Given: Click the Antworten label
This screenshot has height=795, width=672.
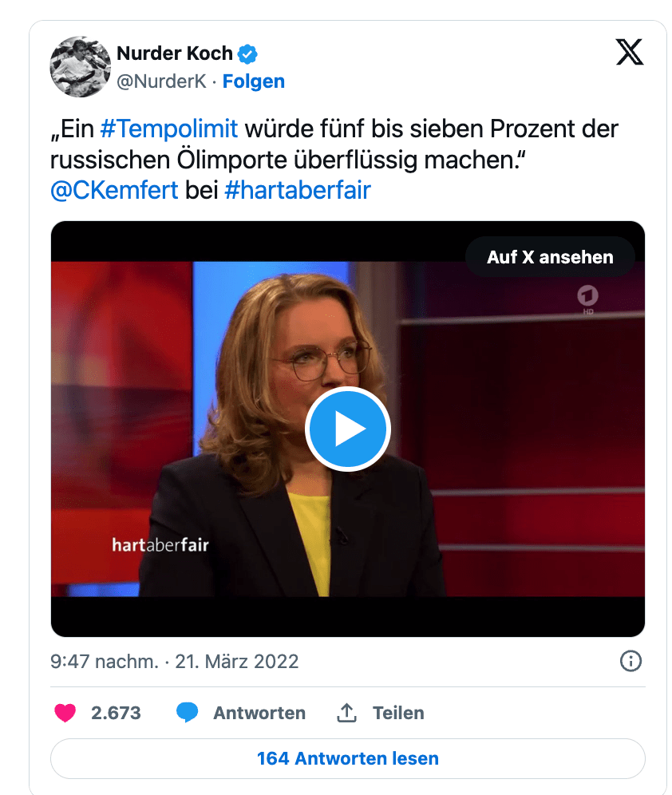Looking at the screenshot, I should tap(259, 713).
